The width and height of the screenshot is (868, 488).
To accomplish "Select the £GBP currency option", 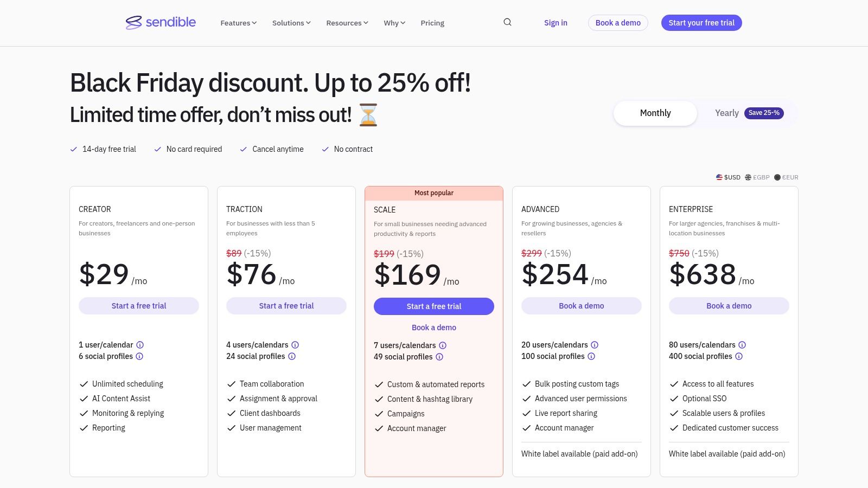I will [757, 177].
